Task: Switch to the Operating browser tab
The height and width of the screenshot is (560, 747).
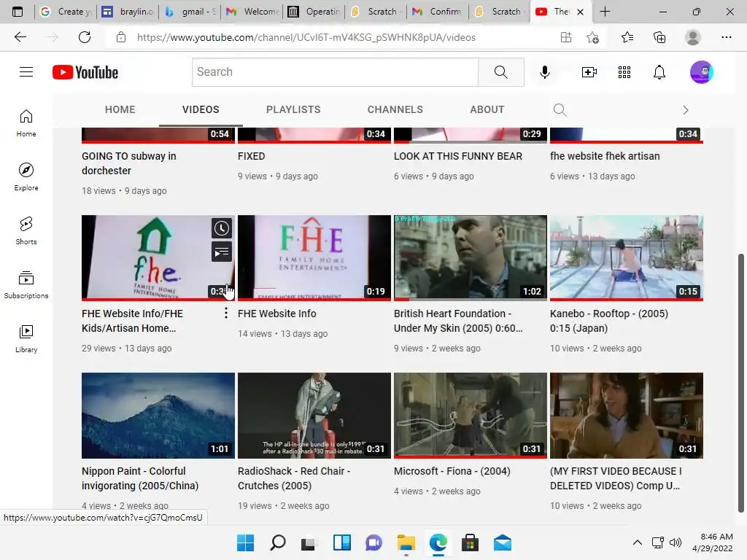Action: [x=314, y=12]
